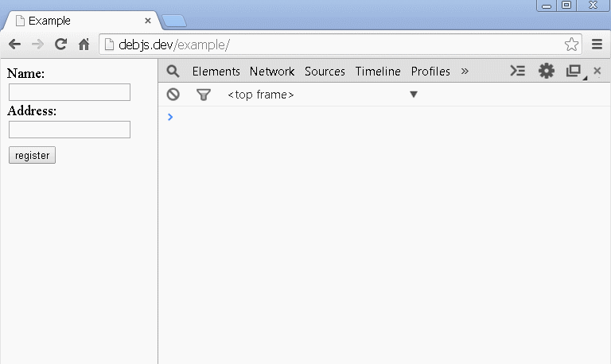Click the Address text field
This screenshot has height=364, width=611.
pos(69,130)
